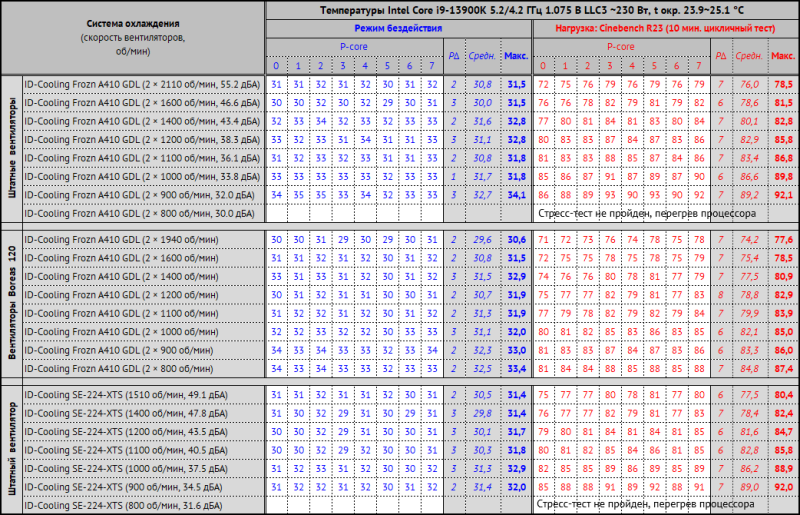Select the 'Вентиляторы Boreas 120' group label
The width and height of the screenshot is (800, 515).
pyautogui.click(x=12, y=304)
